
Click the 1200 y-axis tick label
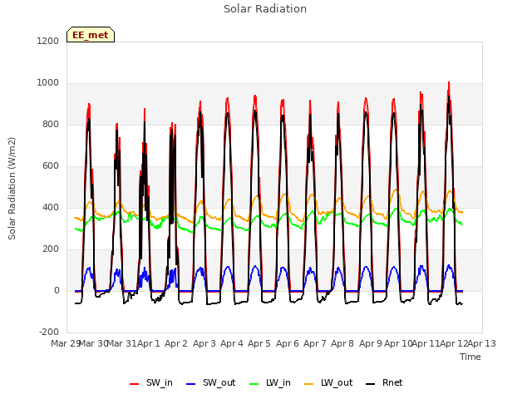click(x=48, y=41)
